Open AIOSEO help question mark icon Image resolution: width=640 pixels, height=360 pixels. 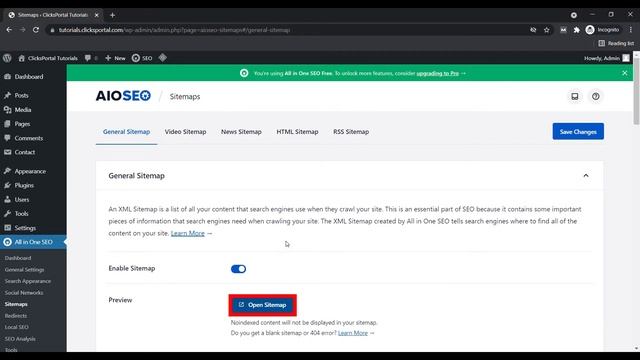click(x=596, y=96)
